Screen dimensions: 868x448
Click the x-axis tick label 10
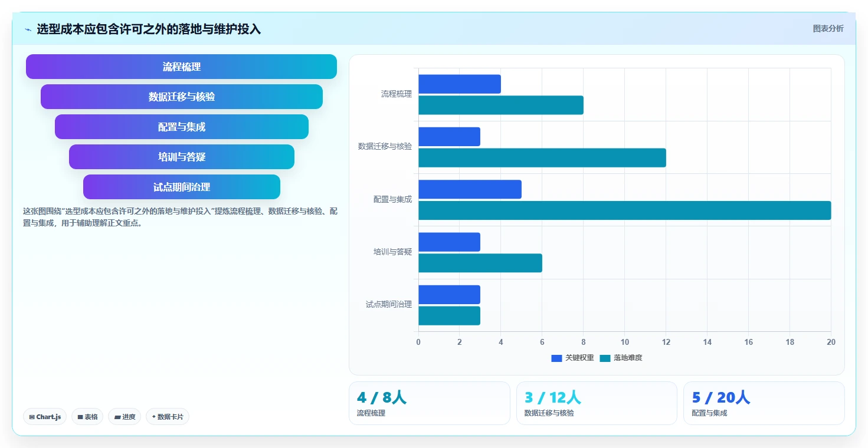[x=625, y=342]
